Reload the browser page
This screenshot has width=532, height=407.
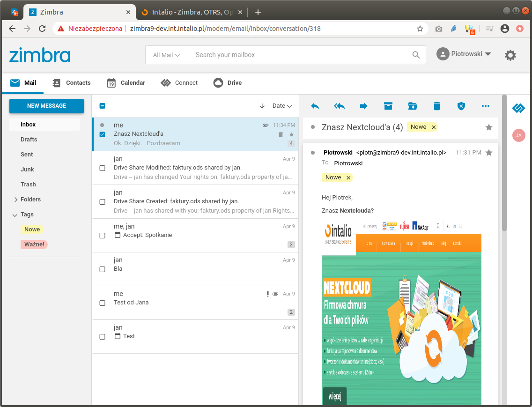pos(42,29)
